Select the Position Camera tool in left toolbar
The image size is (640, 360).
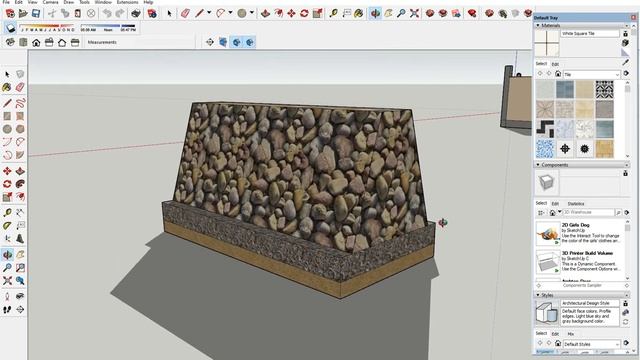pyautogui.click(x=7, y=296)
